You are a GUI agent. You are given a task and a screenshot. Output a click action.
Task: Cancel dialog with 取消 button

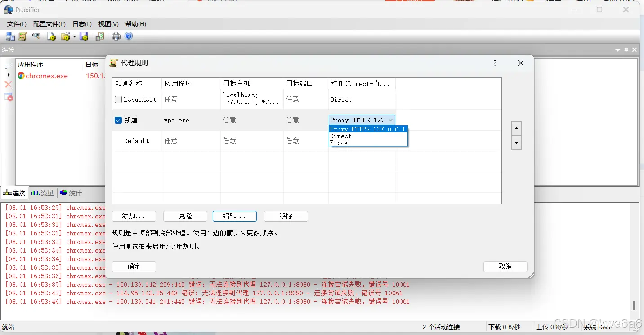pos(505,267)
